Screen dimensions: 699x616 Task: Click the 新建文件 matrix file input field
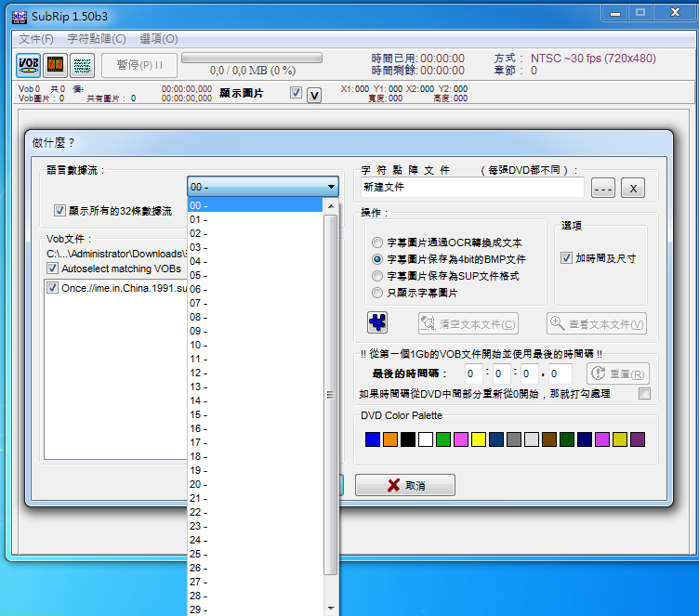tap(472, 187)
